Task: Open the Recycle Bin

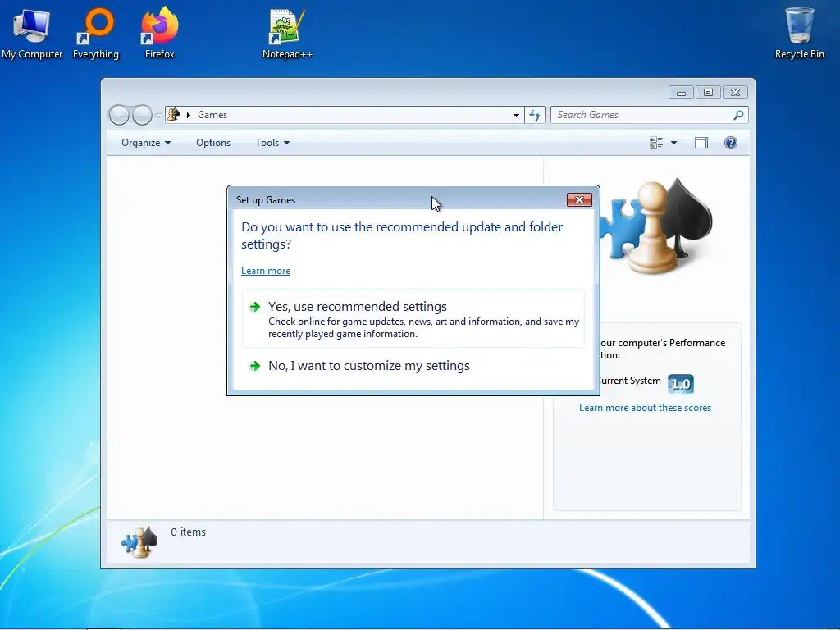Action: pyautogui.click(x=799, y=33)
